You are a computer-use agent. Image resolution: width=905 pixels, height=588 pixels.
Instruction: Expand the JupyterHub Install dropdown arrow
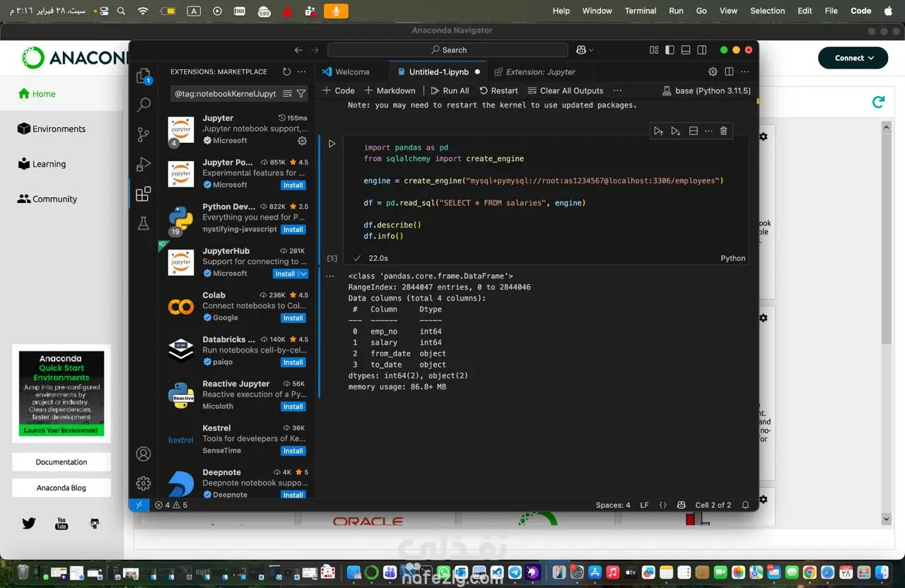click(x=303, y=274)
